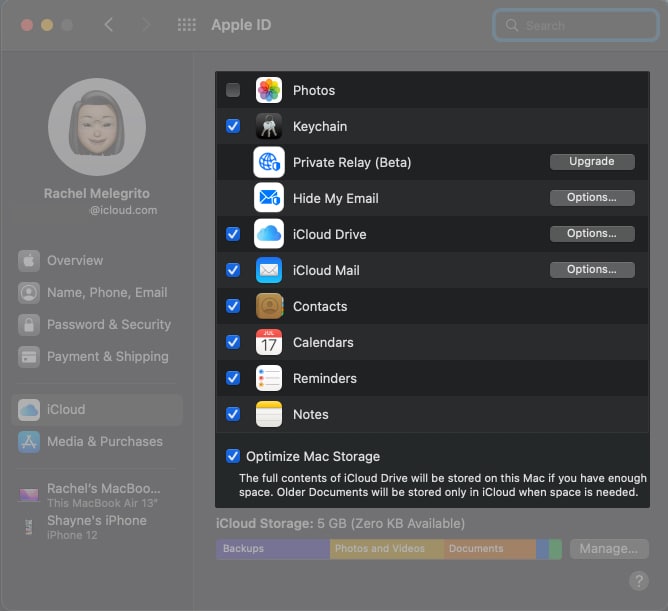Click the Private Relay (Beta) label
The width and height of the screenshot is (668, 611).
352,163
